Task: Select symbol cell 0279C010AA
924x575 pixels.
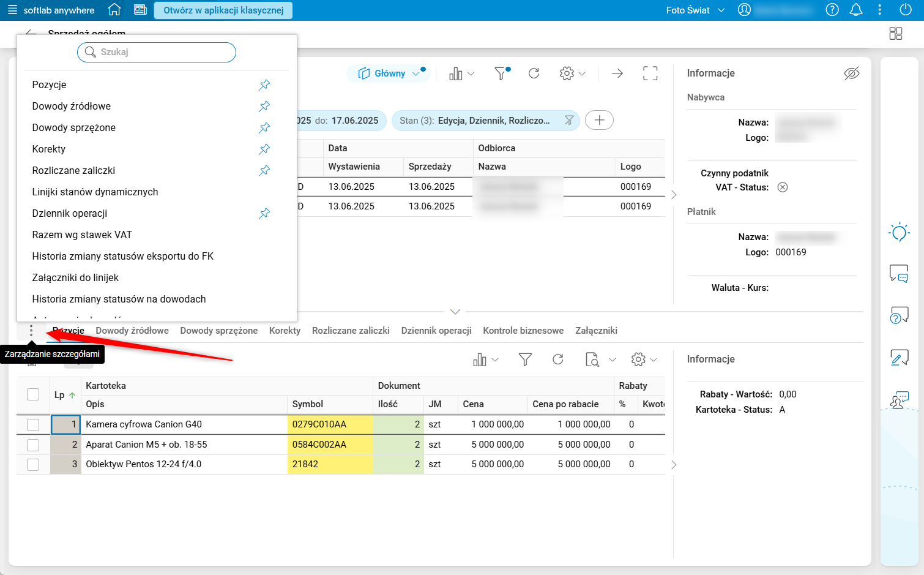Action: point(330,424)
